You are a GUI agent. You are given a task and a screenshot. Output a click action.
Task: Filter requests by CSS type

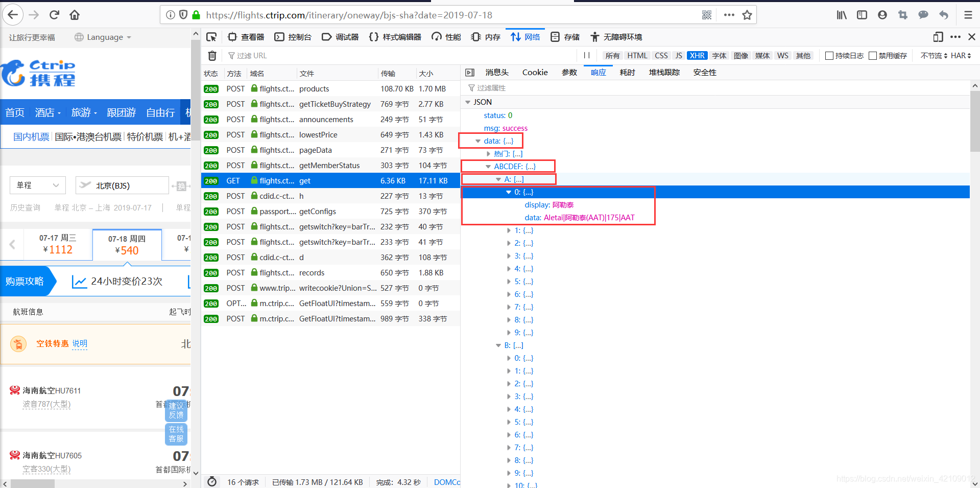coord(661,56)
